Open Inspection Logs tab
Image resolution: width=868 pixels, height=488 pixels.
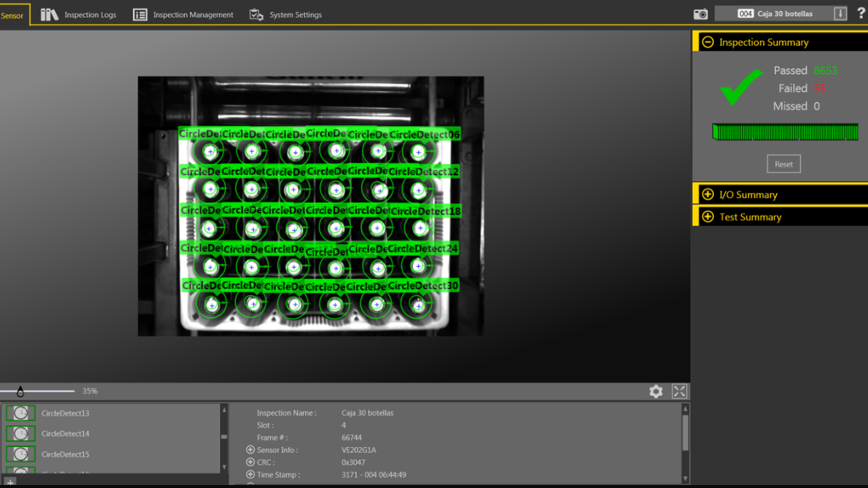[x=79, y=15]
